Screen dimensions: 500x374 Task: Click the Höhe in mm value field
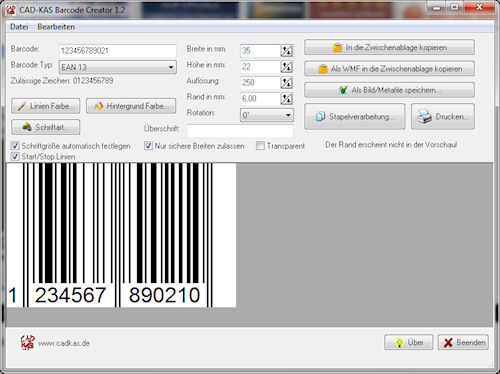[260, 67]
